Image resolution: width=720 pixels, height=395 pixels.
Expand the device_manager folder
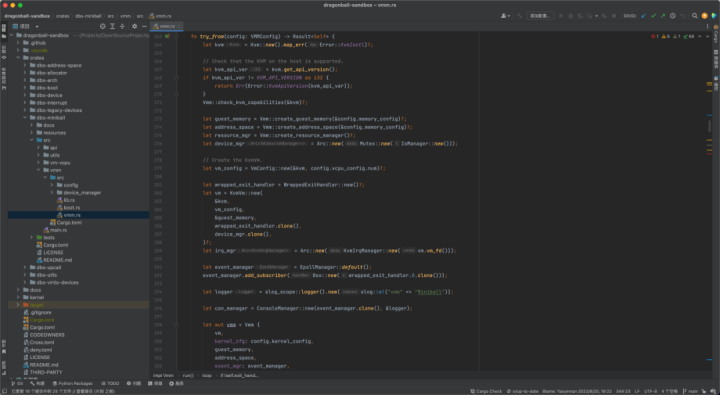52,192
